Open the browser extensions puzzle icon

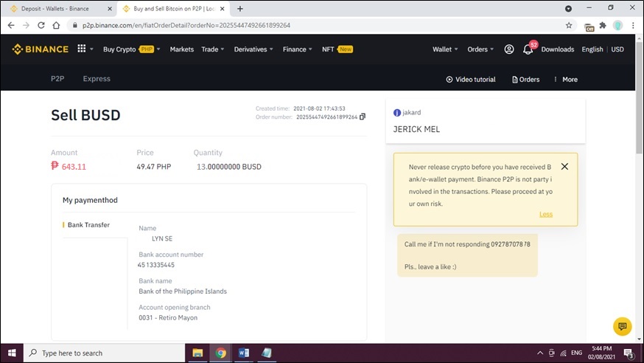tap(603, 25)
